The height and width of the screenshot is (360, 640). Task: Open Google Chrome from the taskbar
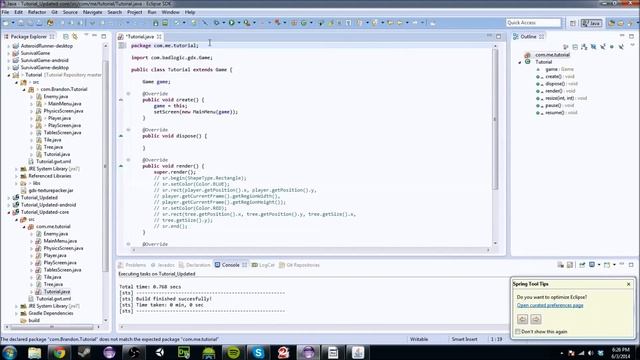tap(59, 352)
